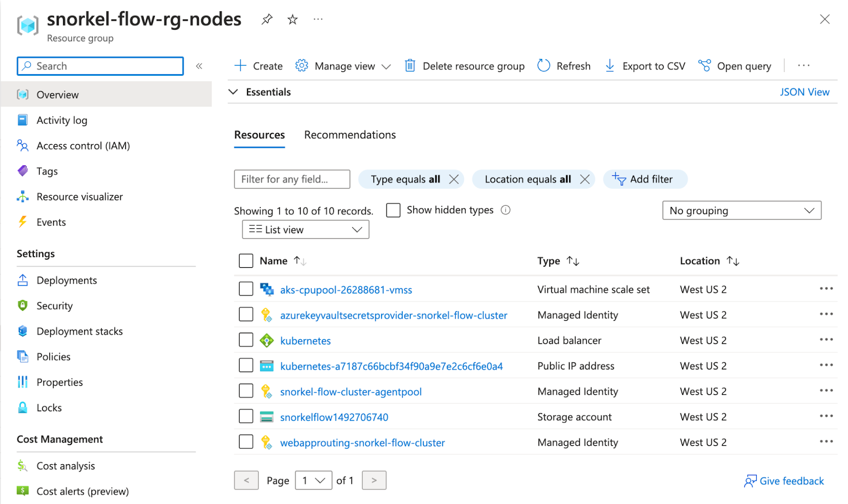Go to Tags section
The height and width of the screenshot is (504, 848).
click(47, 171)
